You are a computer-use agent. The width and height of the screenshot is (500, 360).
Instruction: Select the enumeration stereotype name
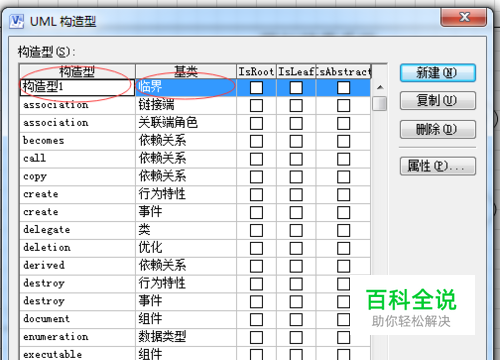(56, 337)
